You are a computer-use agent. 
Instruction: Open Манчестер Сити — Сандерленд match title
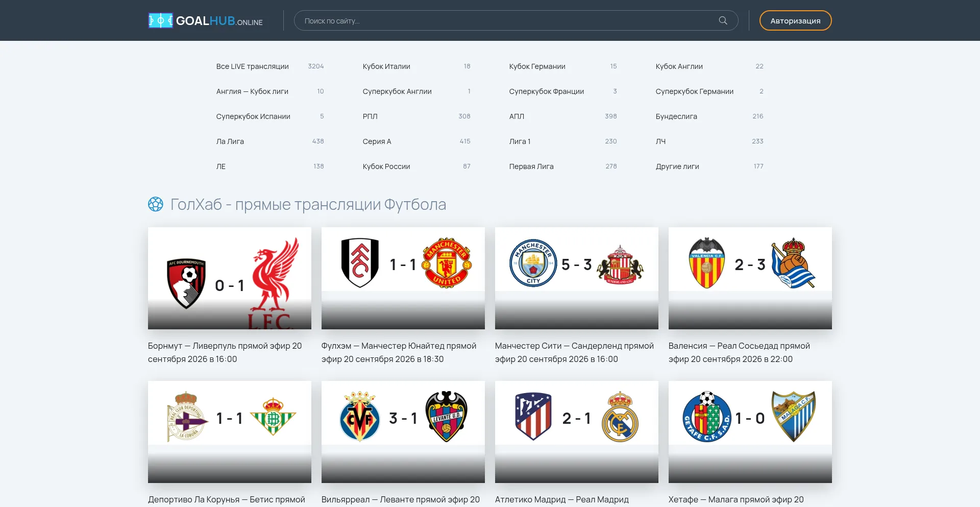[x=575, y=352]
